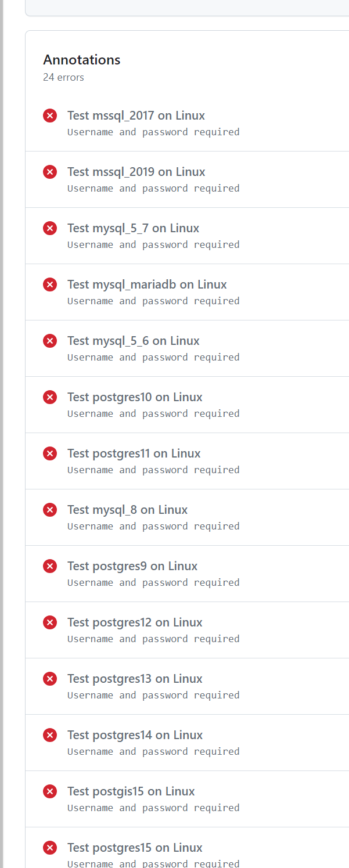Viewport: 349px width, 868px height.
Task: Open the Test postgres13 on Linux annotation
Action: pos(135,678)
